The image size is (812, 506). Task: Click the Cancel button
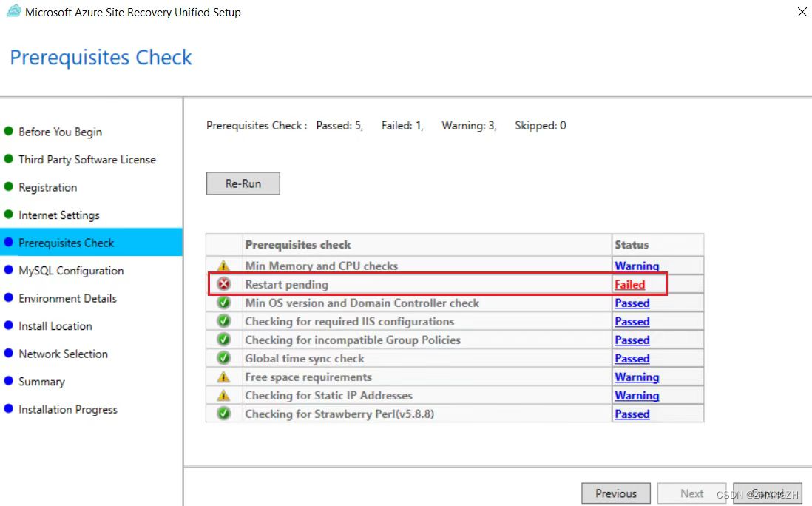tap(768, 493)
